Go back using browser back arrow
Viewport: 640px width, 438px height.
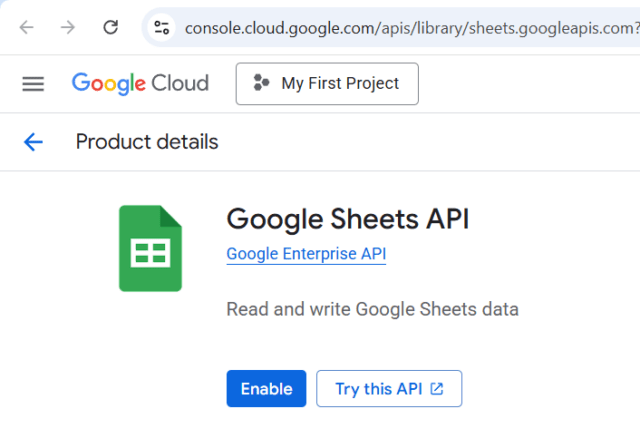click(x=26, y=27)
